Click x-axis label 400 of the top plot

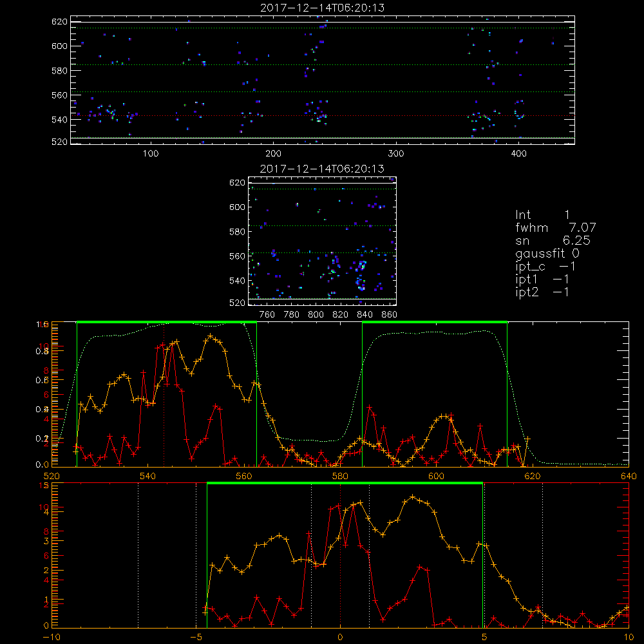coord(518,154)
